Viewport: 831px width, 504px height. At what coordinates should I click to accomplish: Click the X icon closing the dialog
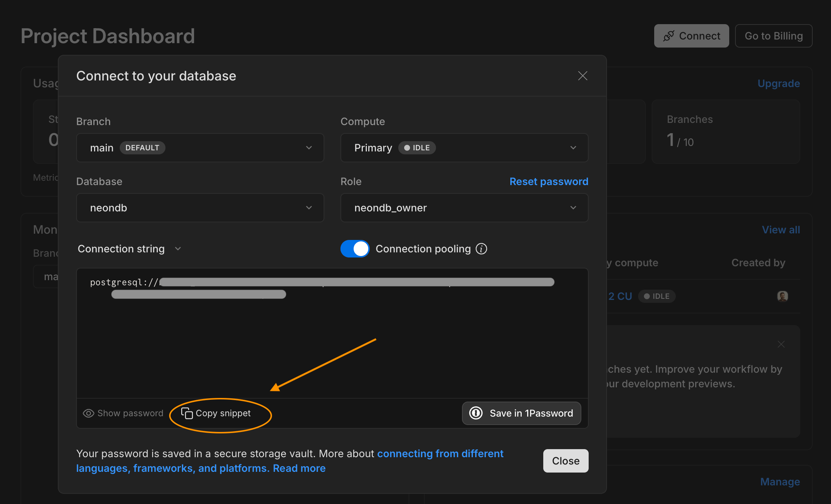pos(582,76)
